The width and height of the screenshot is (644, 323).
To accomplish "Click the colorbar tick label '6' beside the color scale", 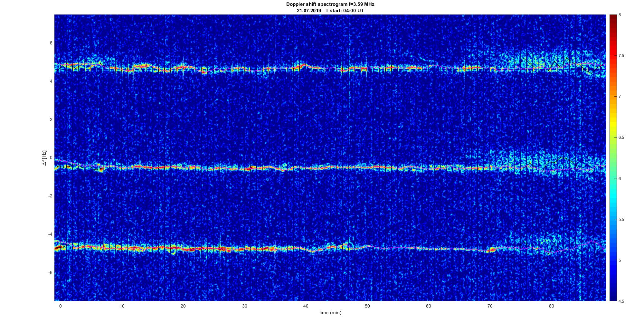I will point(620,178).
